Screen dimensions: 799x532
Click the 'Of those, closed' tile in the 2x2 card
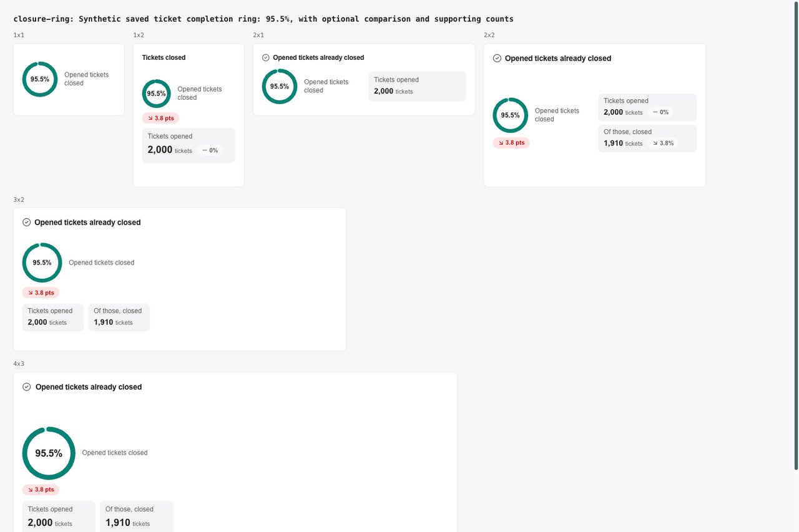click(647, 138)
